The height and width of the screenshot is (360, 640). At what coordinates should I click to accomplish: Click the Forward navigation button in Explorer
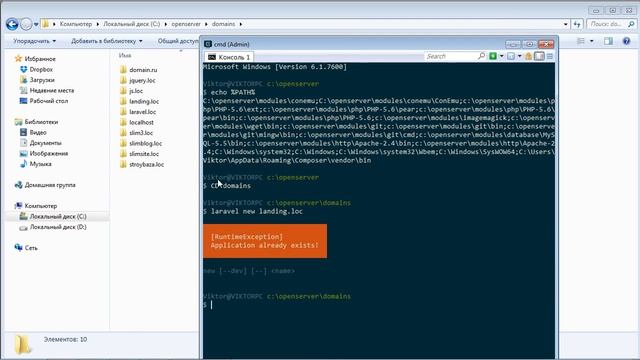click(x=26, y=24)
